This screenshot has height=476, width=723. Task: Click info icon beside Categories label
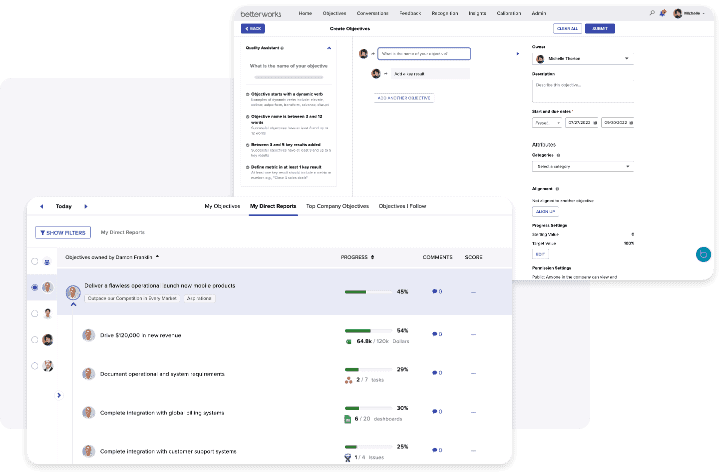pyautogui.click(x=558, y=155)
